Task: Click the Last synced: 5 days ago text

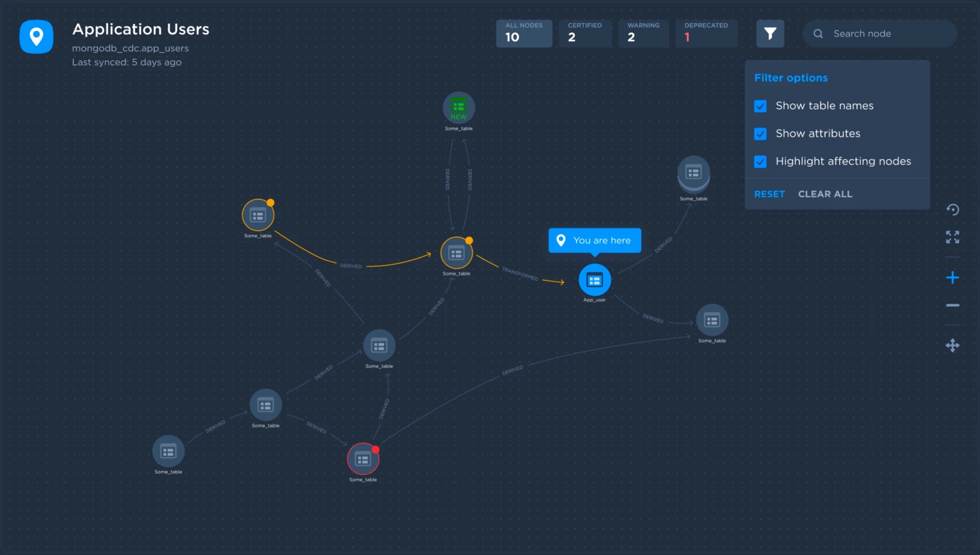Action: click(127, 62)
